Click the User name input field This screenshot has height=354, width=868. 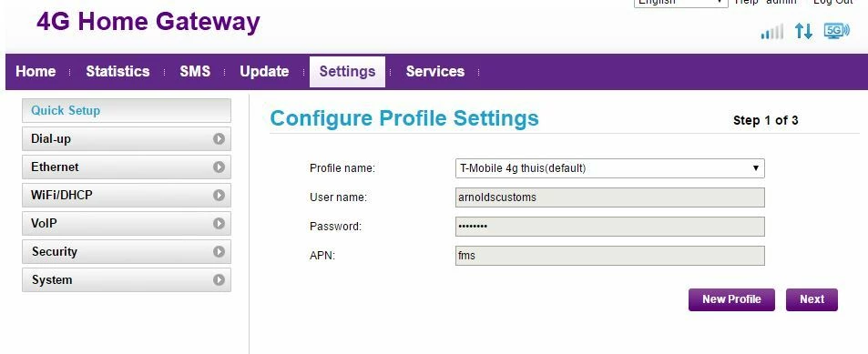click(x=609, y=197)
